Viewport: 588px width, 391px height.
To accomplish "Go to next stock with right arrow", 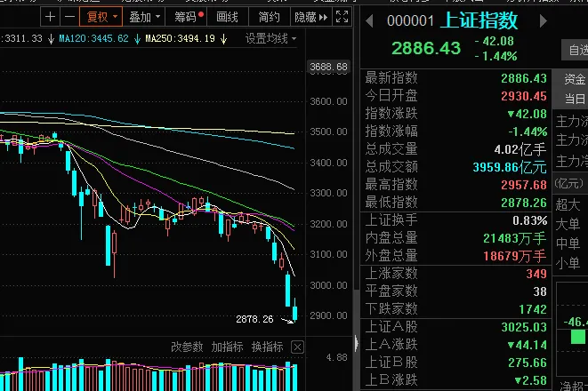I will (x=543, y=21).
